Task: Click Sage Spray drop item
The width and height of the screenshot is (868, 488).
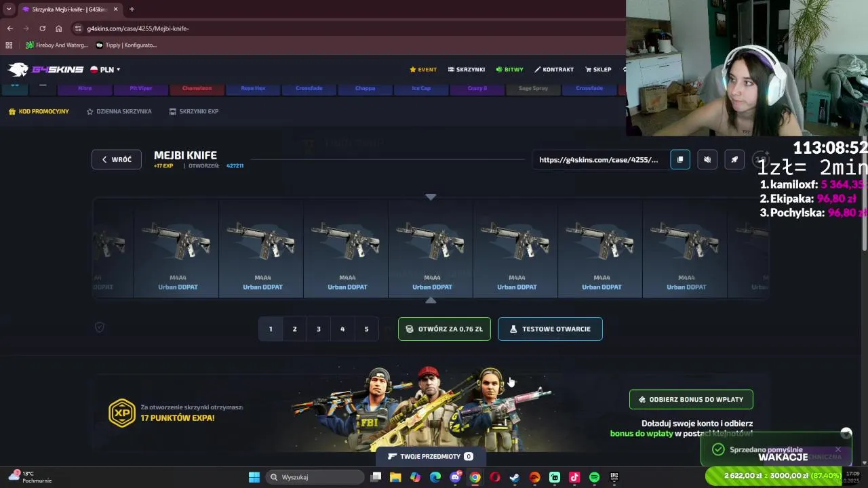Action: pos(533,88)
